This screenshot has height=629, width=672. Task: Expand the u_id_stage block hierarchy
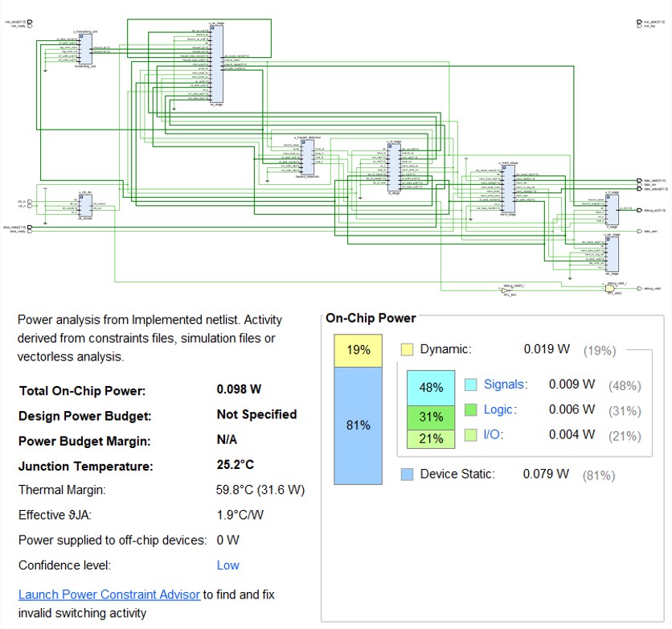[x=390, y=146]
